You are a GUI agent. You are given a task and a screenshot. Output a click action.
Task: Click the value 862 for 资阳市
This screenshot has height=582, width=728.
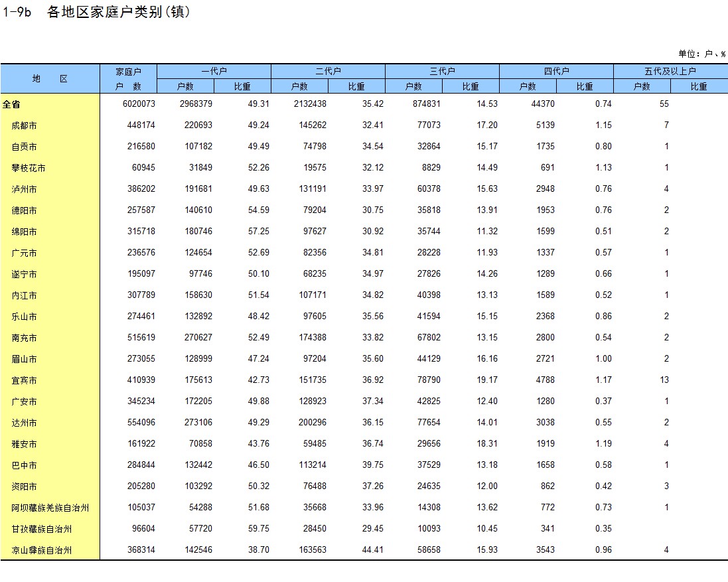pos(548,486)
